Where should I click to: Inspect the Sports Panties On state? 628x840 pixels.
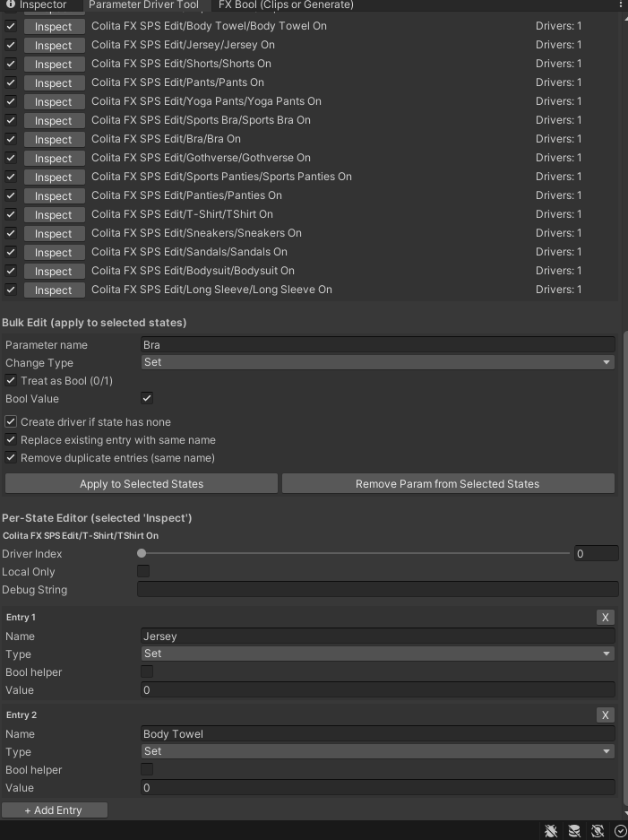point(54,177)
